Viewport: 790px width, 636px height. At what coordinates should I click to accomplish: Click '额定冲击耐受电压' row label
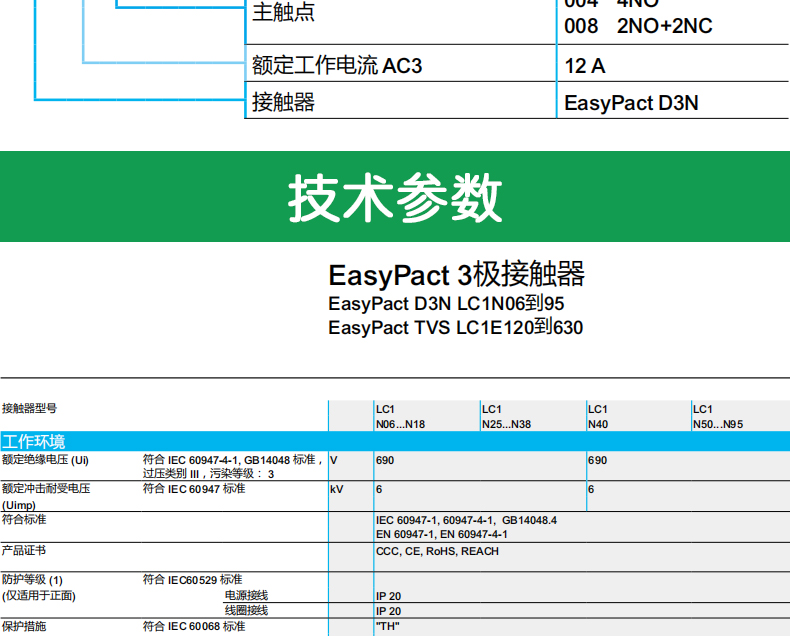[46, 488]
